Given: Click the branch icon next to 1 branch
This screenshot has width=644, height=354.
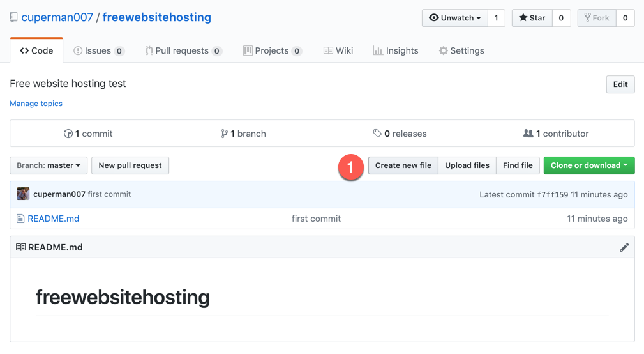Looking at the screenshot, I should (224, 134).
